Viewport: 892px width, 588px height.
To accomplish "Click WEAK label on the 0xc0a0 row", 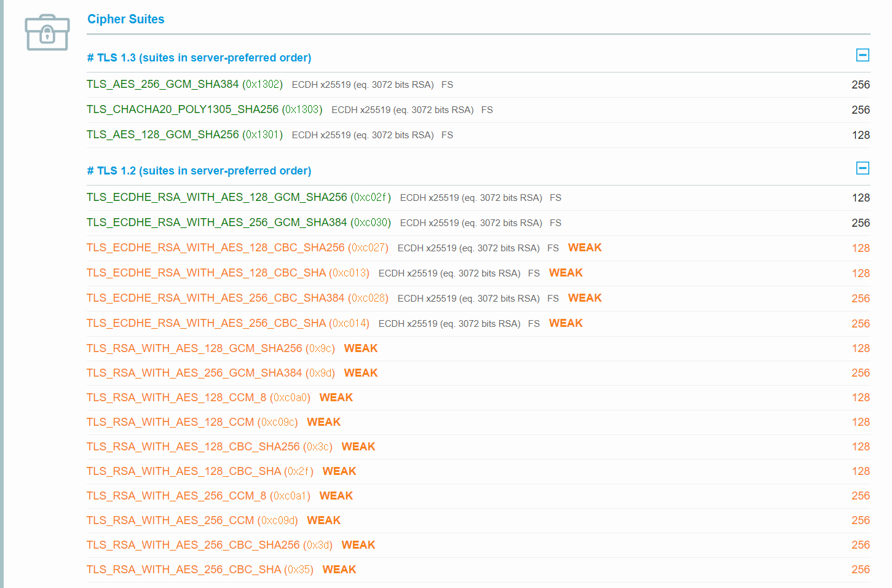I will pyautogui.click(x=336, y=398).
